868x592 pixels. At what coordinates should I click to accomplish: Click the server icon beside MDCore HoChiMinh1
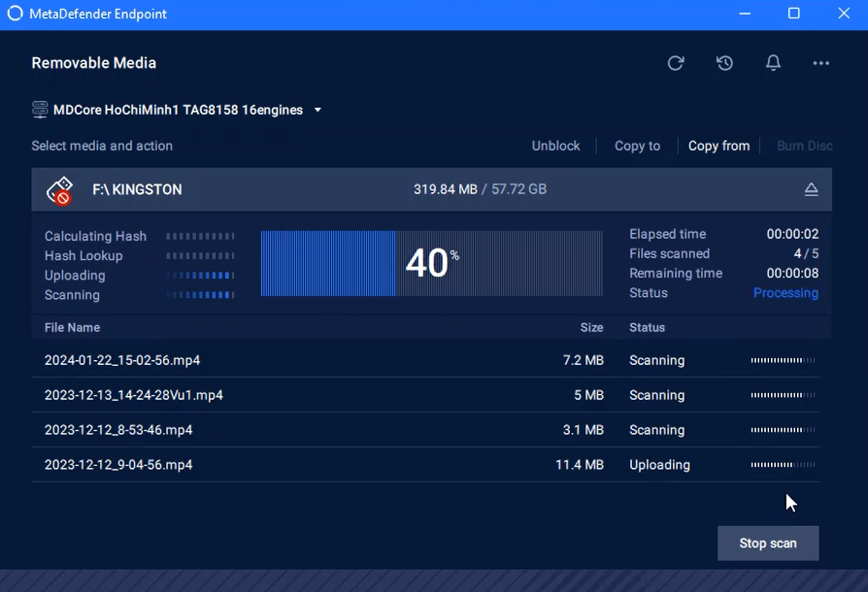coord(40,110)
